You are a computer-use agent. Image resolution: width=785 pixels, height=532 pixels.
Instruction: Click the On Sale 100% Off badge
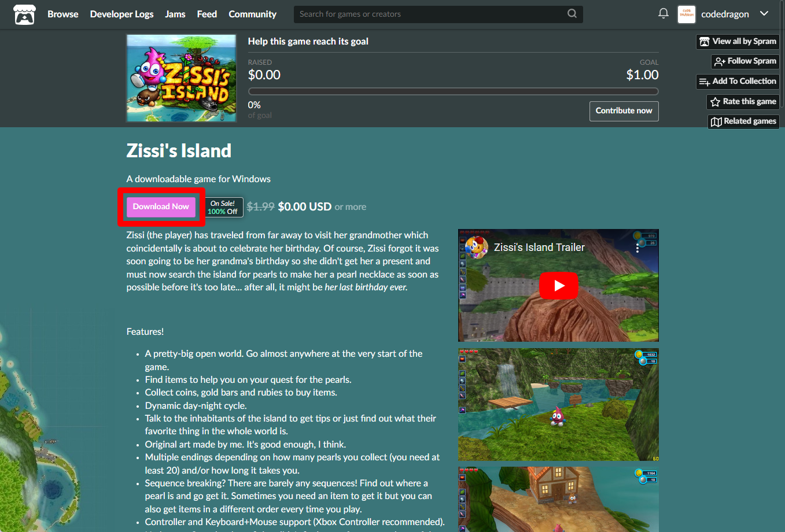pos(223,208)
